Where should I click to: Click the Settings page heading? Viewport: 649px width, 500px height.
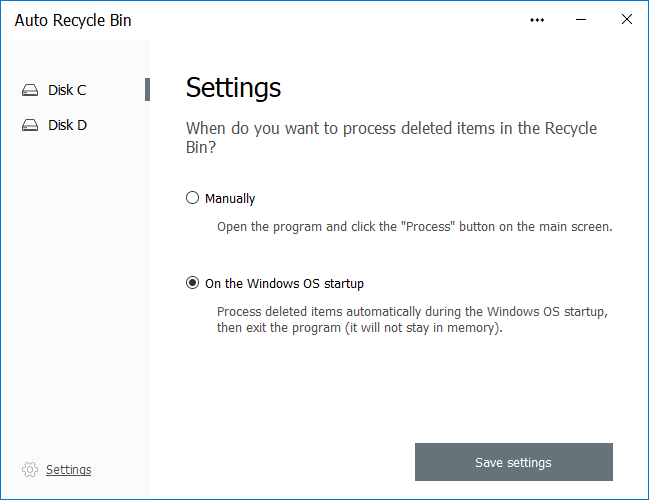click(x=233, y=88)
